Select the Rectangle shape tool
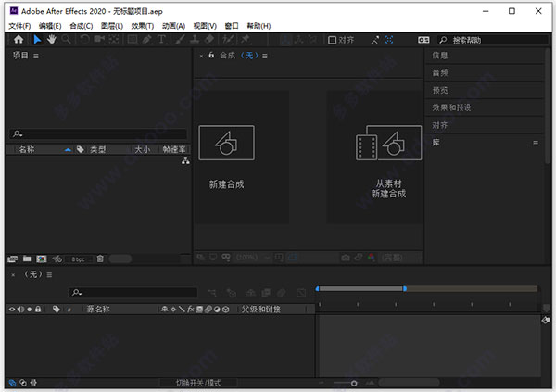Screen dimensions: 556x392 point(133,39)
